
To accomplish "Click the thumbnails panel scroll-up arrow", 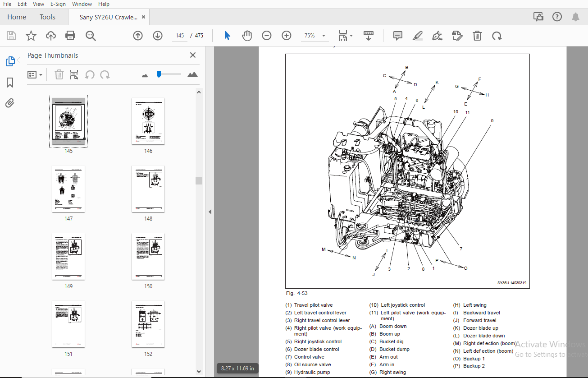I will [x=199, y=92].
